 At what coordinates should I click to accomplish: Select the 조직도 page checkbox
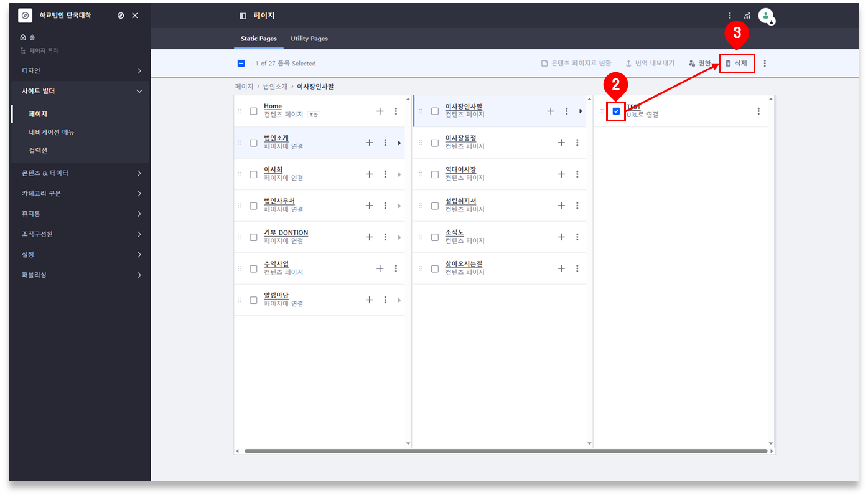coord(435,237)
